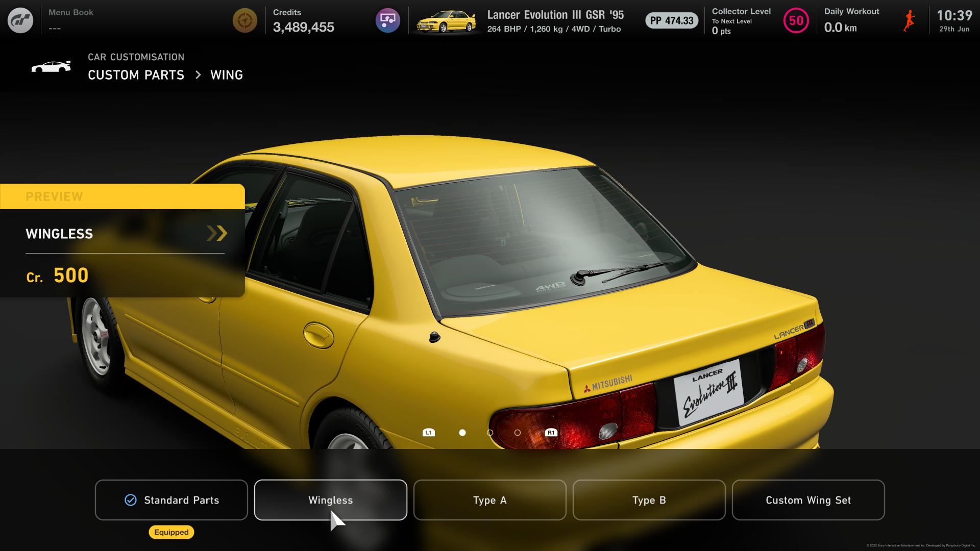
Task: Click the L1 previous view icon
Action: point(429,433)
